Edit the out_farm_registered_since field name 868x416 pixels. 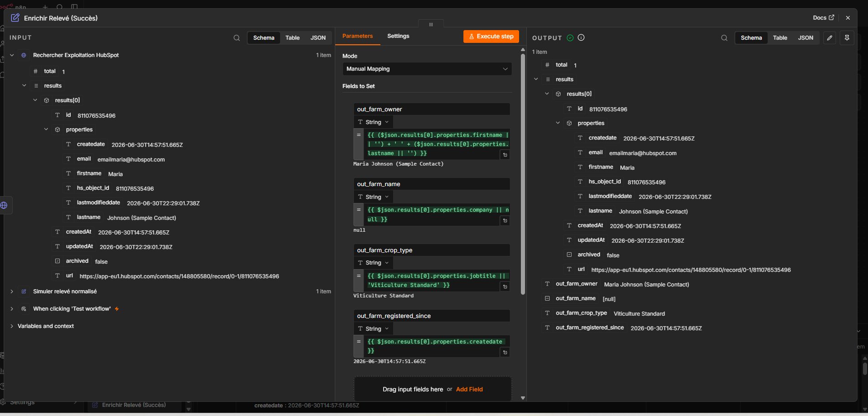click(x=431, y=316)
